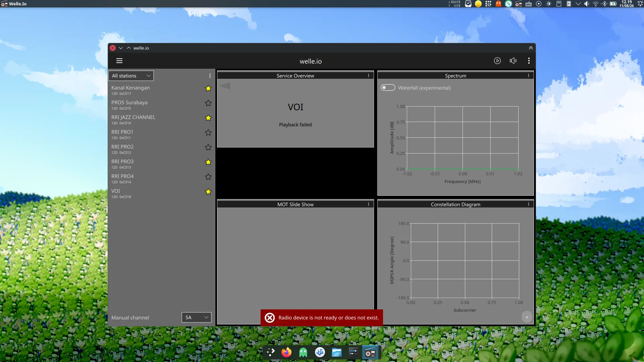Expand hidden system tray icons chevron
This screenshot has height=362, width=644.
pos(578,4)
